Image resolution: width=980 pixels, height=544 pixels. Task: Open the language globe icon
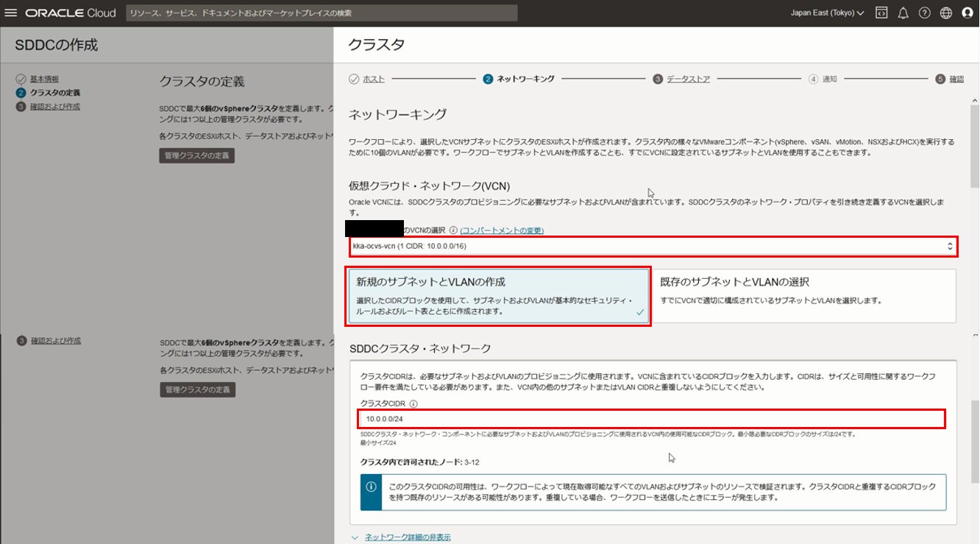[946, 13]
